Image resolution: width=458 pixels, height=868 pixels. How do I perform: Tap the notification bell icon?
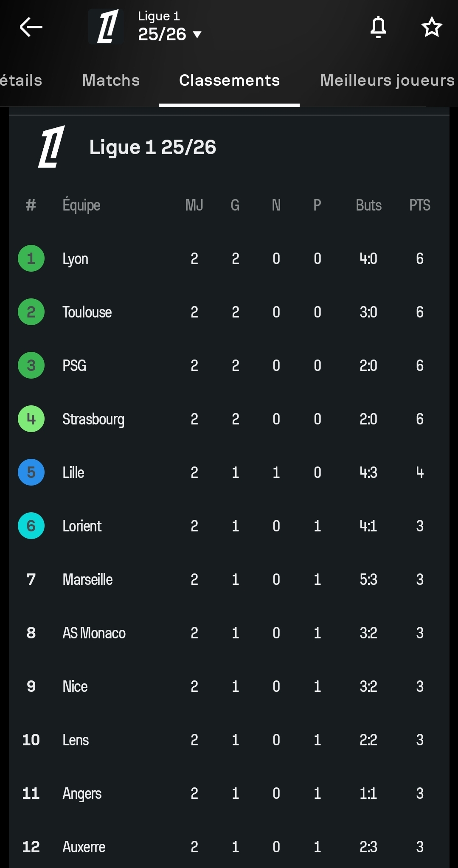[x=378, y=27]
